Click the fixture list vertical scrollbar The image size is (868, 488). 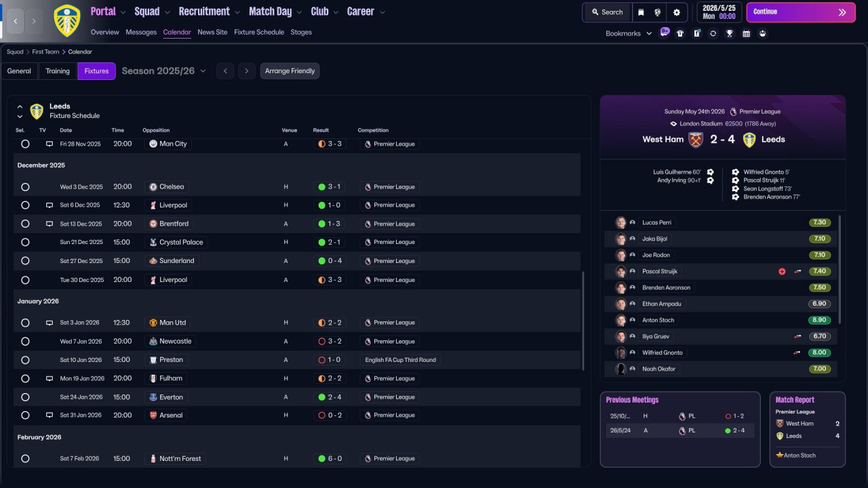(x=583, y=321)
